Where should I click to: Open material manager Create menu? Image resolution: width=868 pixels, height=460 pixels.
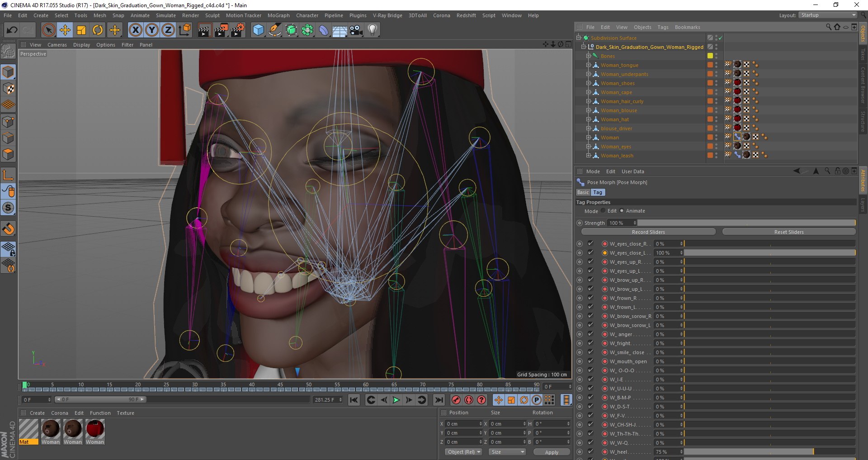[x=37, y=413]
